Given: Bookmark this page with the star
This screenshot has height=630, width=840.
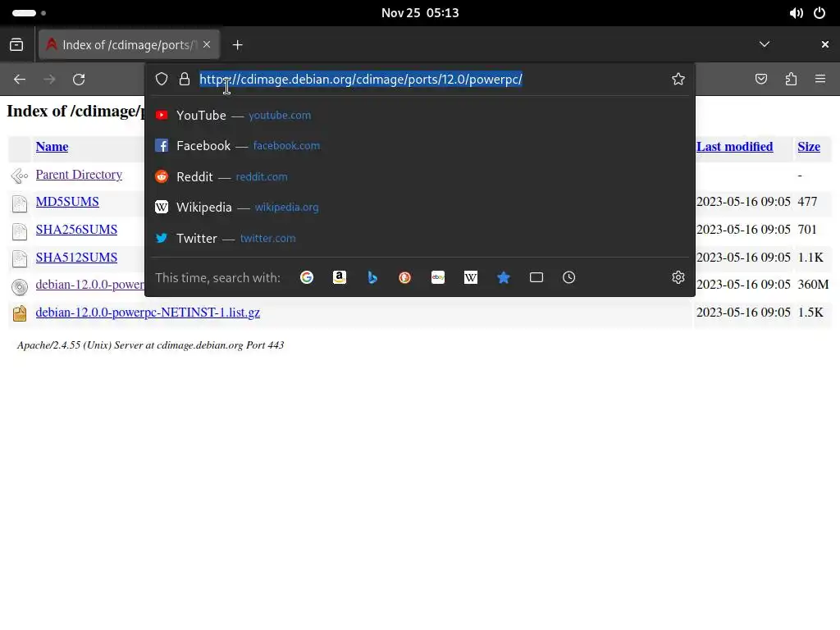Looking at the screenshot, I should [678, 80].
